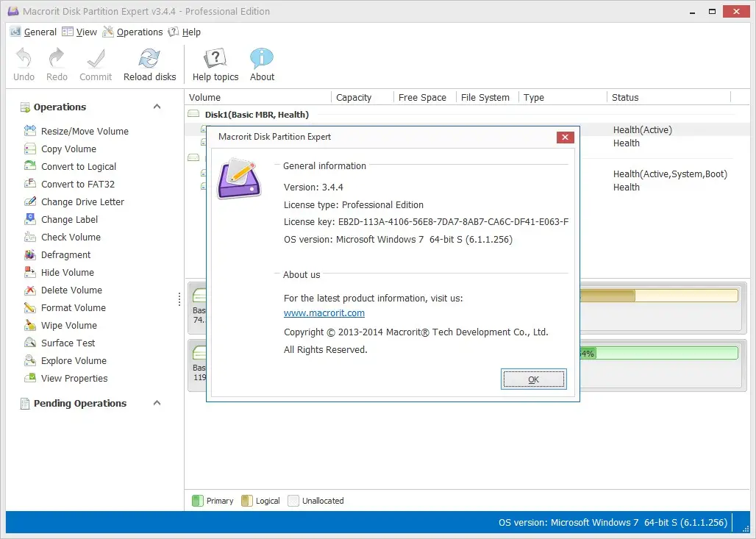Open View Properties operation

tap(66, 378)
